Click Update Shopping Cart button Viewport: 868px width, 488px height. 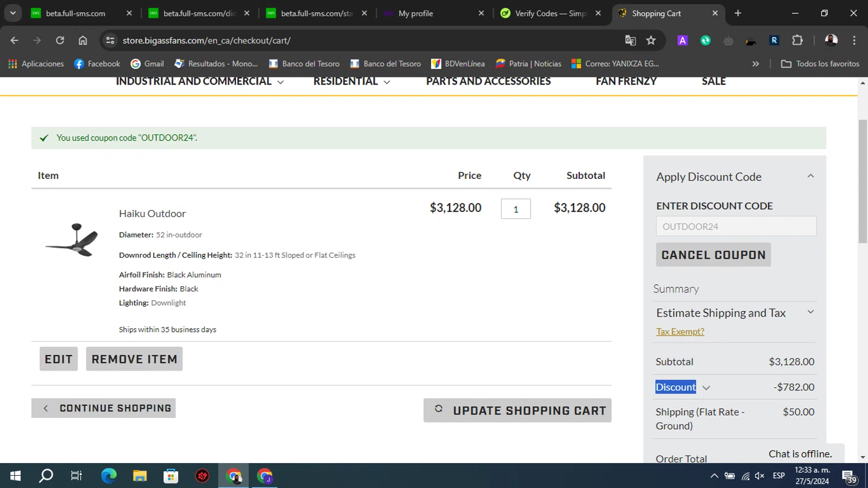tap(517, 410)
